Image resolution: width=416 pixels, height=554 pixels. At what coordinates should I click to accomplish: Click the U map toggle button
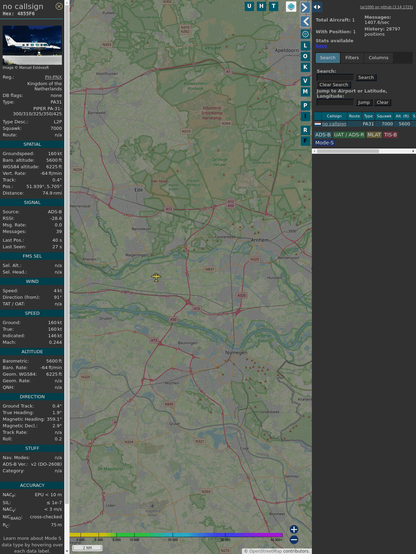(249, 6)
